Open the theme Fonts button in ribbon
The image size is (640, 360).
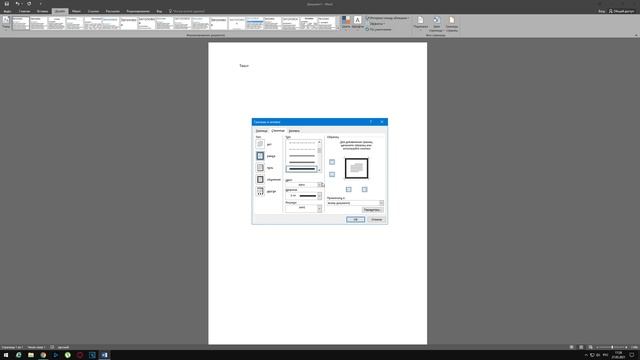point(358,23)
